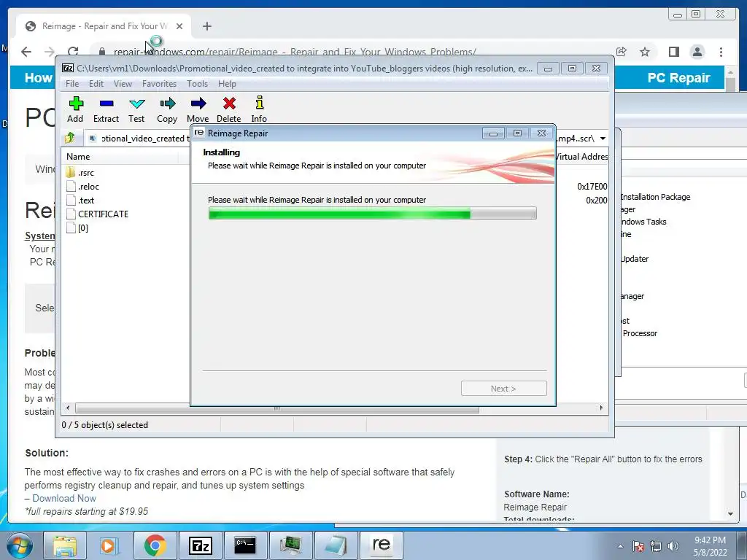The image size is (747, 560).
Task: Open the View menu in 7-Zip
Action: 123,84
